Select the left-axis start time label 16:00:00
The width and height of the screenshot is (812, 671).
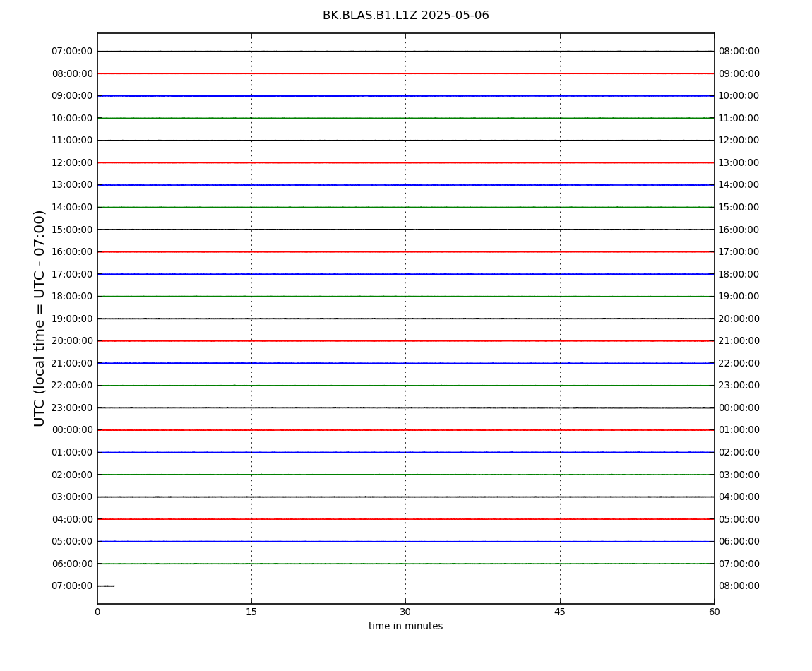click(73, 252)
